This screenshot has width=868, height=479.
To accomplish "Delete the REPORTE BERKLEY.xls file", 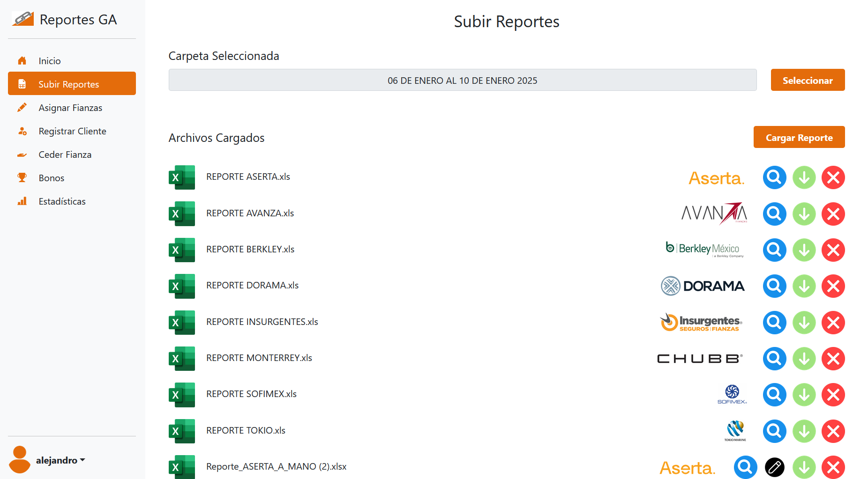I will click(x=833, y=250).
